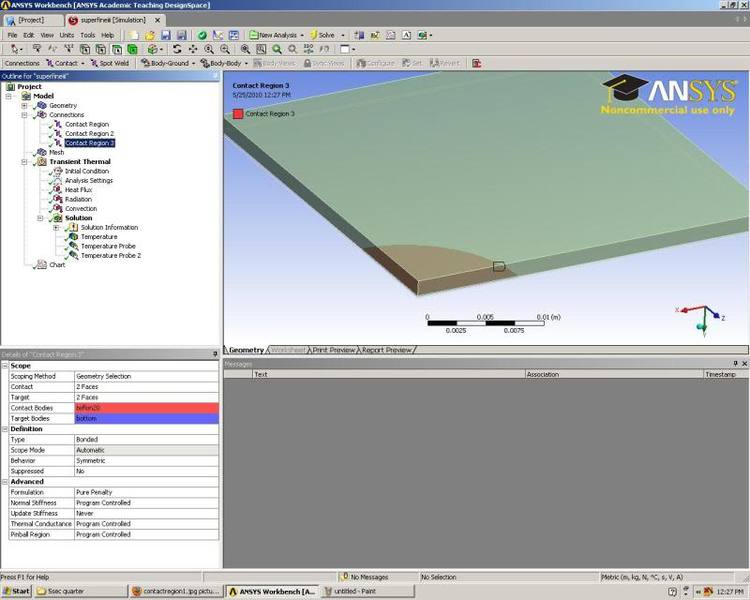
Task: Click the Start button
Action: (x=16, y=591)
